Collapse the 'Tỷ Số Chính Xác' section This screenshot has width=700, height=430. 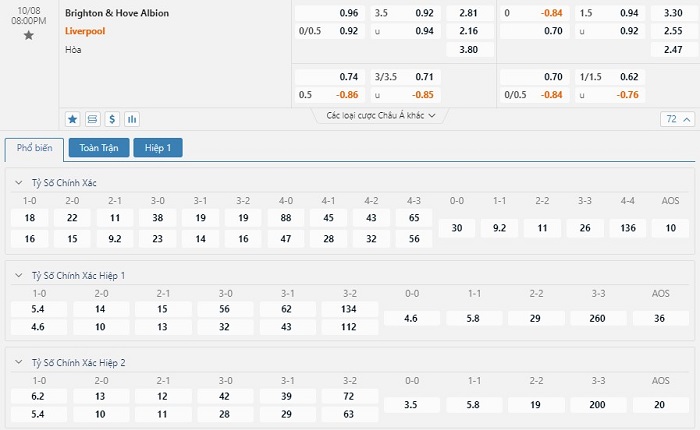click(20, 183)
